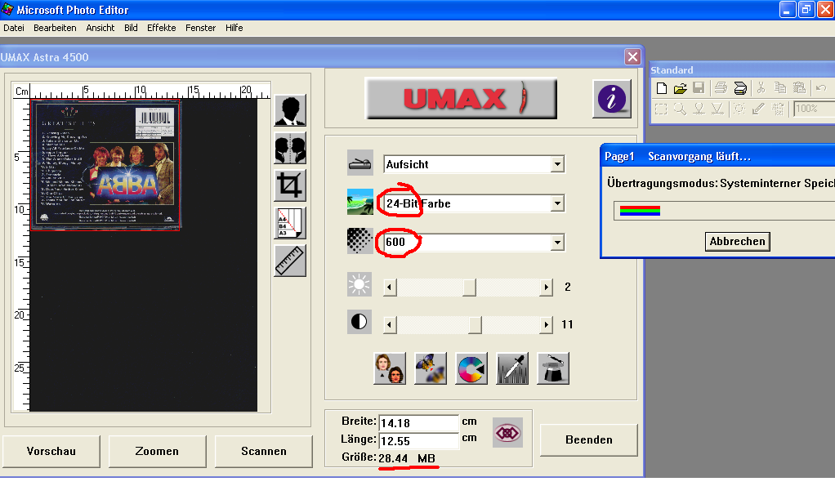This screenshot has height=504, width=835.
Task: Click Copy icon in Standard toolbar
Action: (x=780, y=88)
